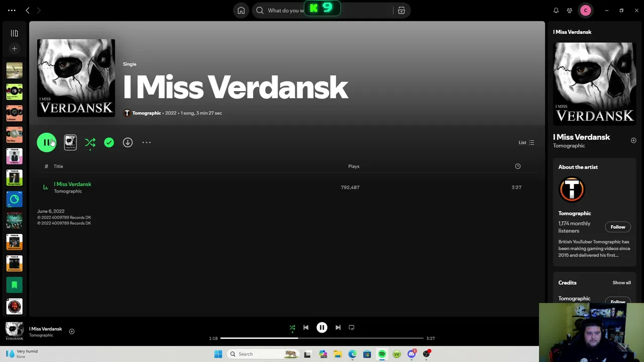The width and height of the screenshot is (644, 362).
Task: Open the Browse icon in search bar
Action: (x=401, y=10)
